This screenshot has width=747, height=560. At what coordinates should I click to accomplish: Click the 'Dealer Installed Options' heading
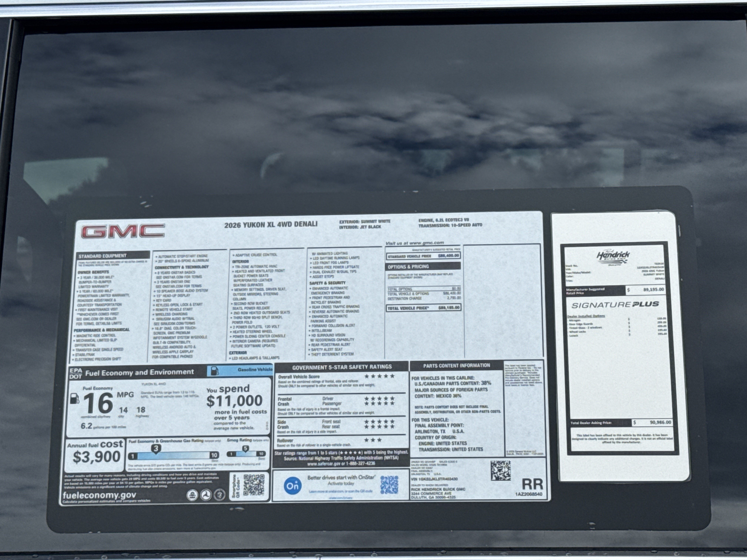[x=586, y=316]
